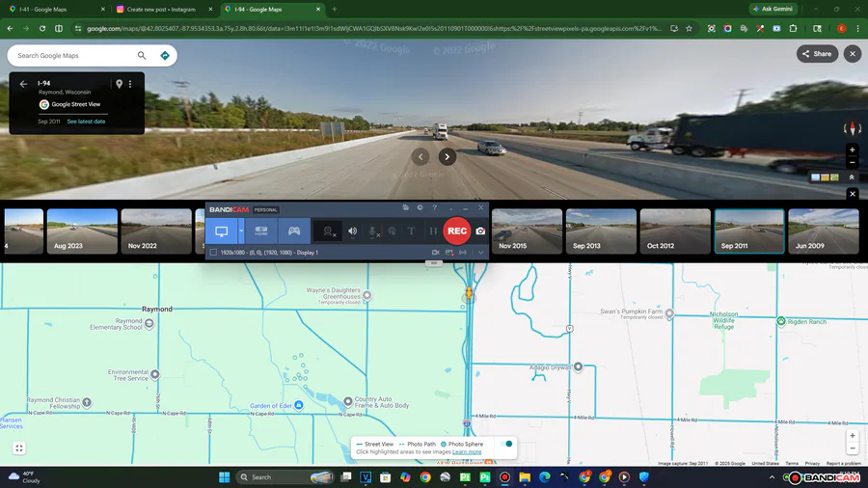Zoom in on the Street View image

[853, 149]
